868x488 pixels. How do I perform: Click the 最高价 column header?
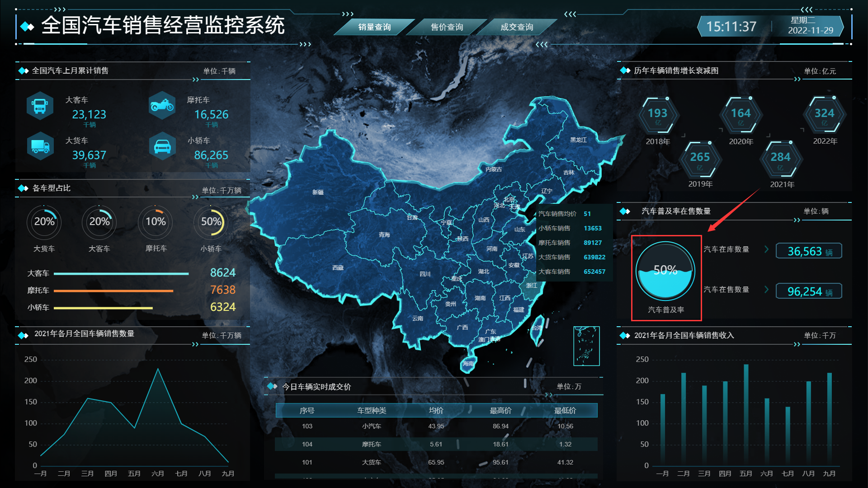pyautogui.click(x=501, y=410)
